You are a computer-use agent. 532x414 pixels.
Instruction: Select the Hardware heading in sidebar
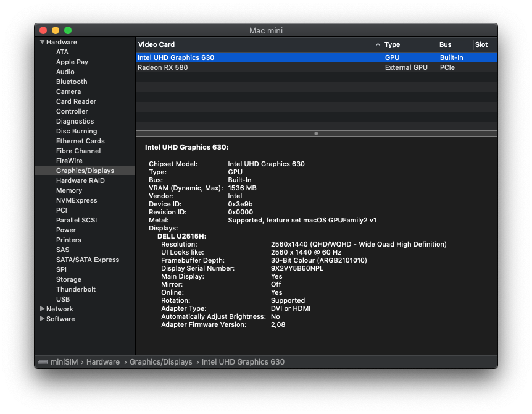pos(62,42)
